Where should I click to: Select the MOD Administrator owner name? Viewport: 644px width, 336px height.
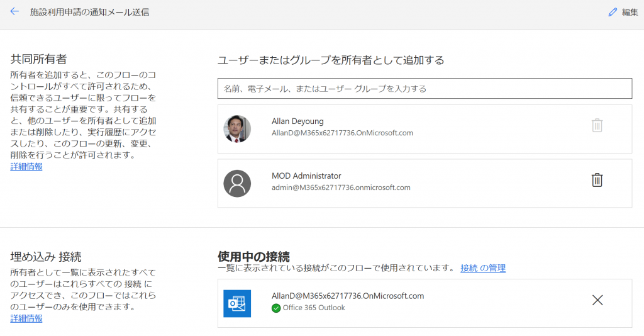[x=306, y=176]
